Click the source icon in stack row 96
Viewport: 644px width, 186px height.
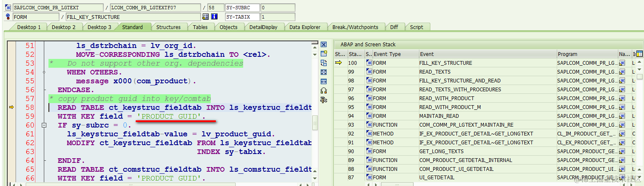point(369,98)
